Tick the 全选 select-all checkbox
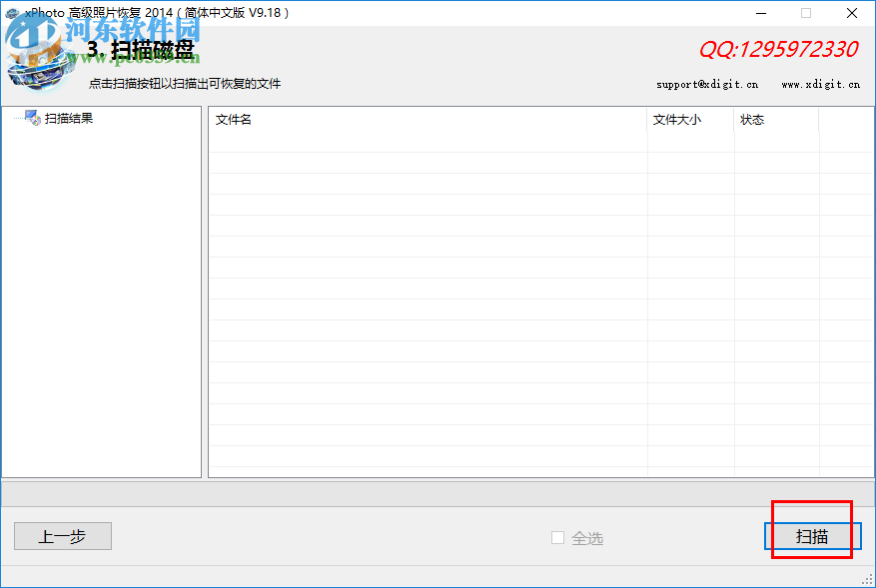The image size is (876, 588). [557, 537]
